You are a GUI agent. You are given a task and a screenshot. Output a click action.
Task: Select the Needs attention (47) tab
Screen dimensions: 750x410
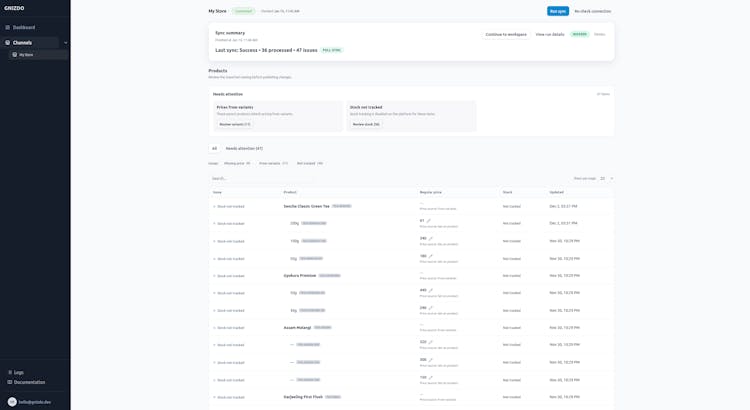tap(244, 148)
